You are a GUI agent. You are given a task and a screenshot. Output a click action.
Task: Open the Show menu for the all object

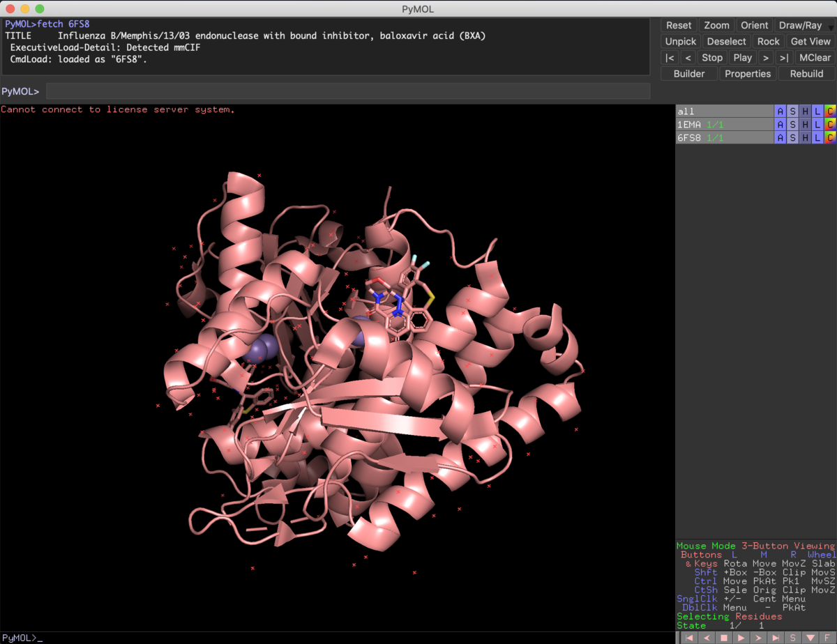click(792, 112)
